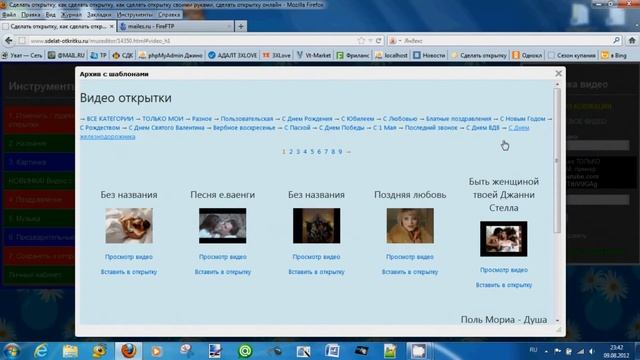
Task: Close the Архив с шаблонами dialog
Action: (558, 73)
